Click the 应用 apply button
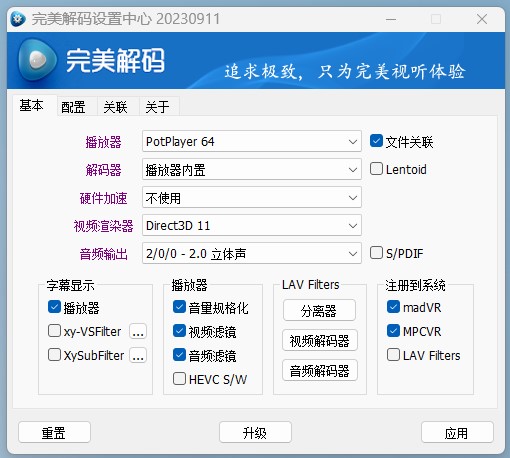Image resolution: width=510 pixels, height=458 pixels. [457, 433]
